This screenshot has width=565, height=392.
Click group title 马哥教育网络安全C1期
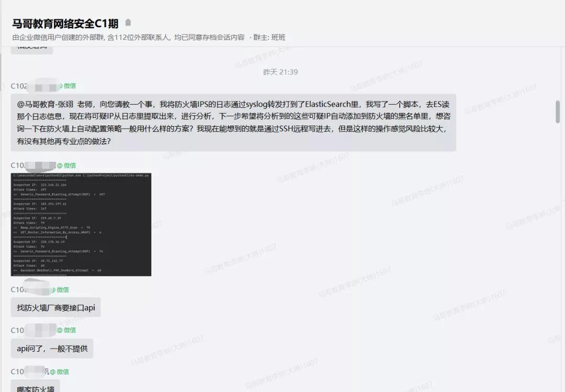click(x=65, y=24)
